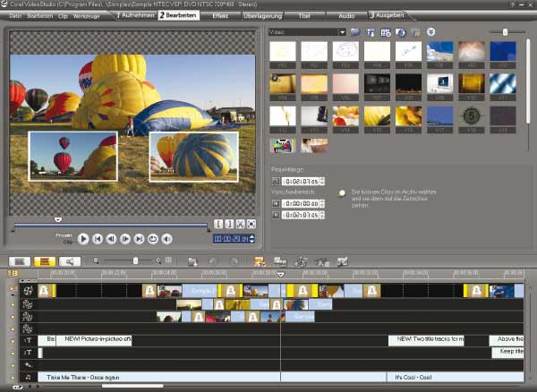Jump to the start of the clip
The height and width of the screenshot is (392, 537).
(x=98, y=239)
